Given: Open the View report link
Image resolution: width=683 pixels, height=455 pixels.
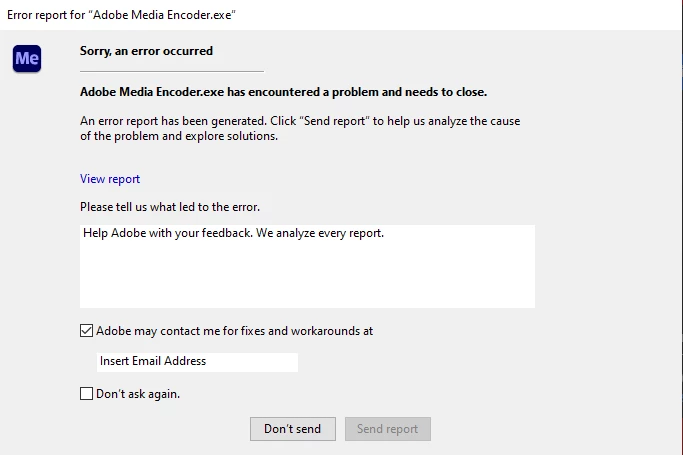Looking at the screenshot, I should (x=110, y=179).
